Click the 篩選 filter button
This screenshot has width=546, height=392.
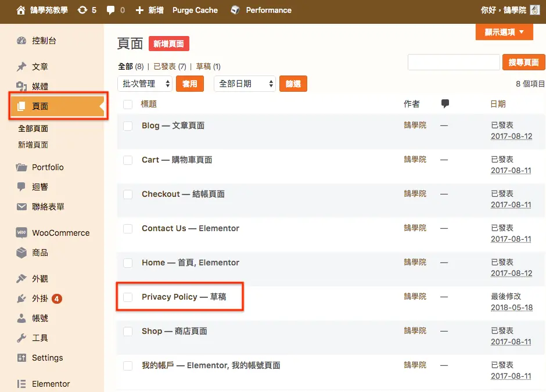pyautogui.click(x=293, y=84)
